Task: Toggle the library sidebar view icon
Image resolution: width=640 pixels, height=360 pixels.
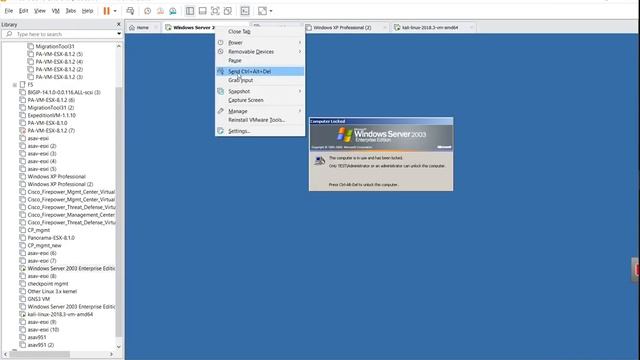Action: click(x=190, y=11)
